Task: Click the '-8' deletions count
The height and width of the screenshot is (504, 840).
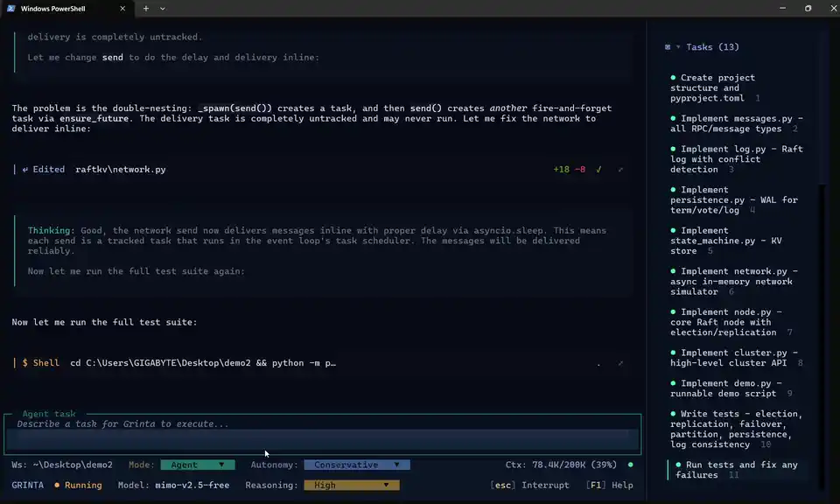Action: pos(579,170)
